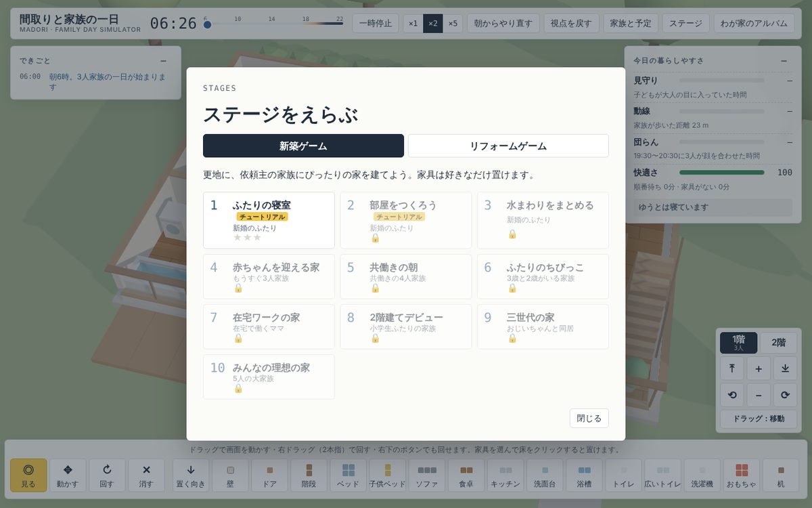
Task: Select stage 7 在宅ワークの家
Action: click(269, 326)
